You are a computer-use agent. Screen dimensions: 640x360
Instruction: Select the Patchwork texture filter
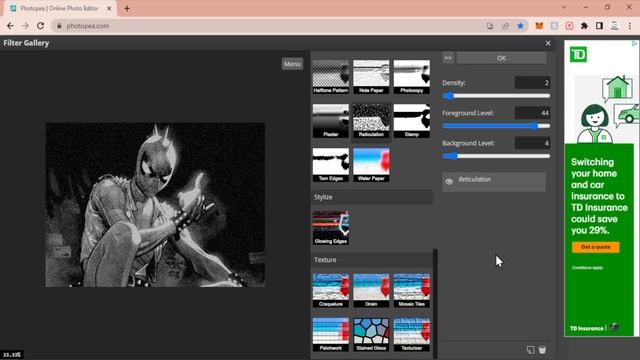point(331,335)
